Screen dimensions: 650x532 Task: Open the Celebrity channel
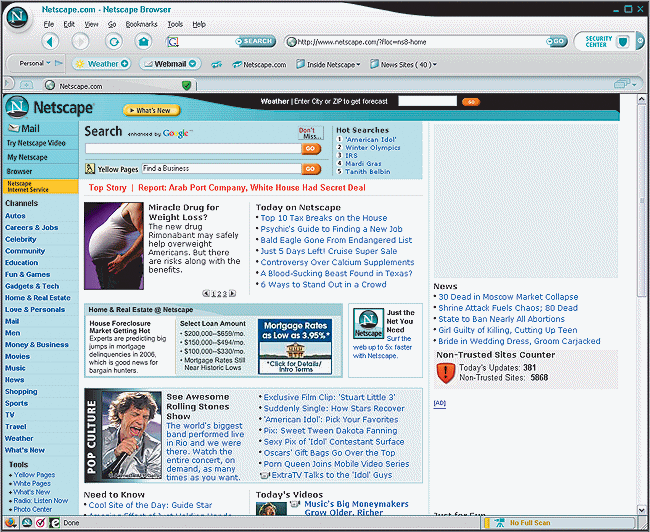21,239
